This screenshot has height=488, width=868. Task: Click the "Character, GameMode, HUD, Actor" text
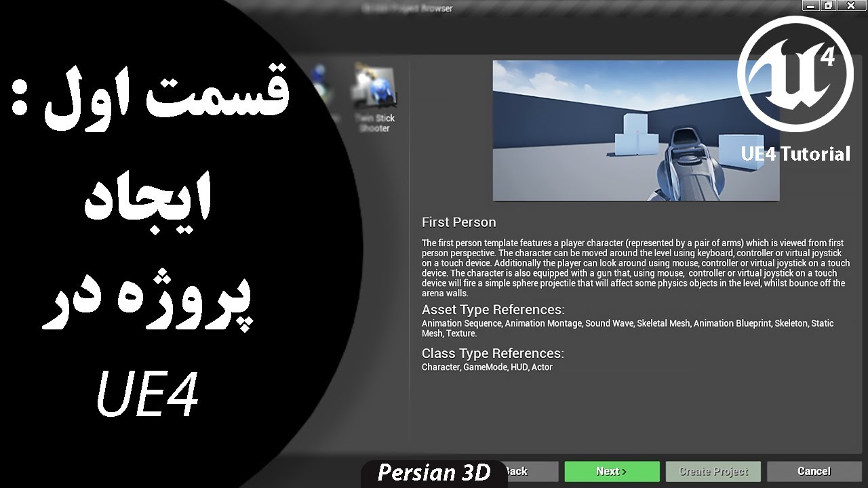click(487, 367)
